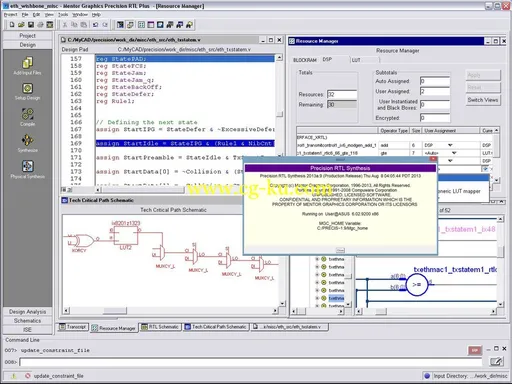Click the Redo toolbar icon
The width and height of the screenshot is (512, 384).
click(x=105, y=25)
